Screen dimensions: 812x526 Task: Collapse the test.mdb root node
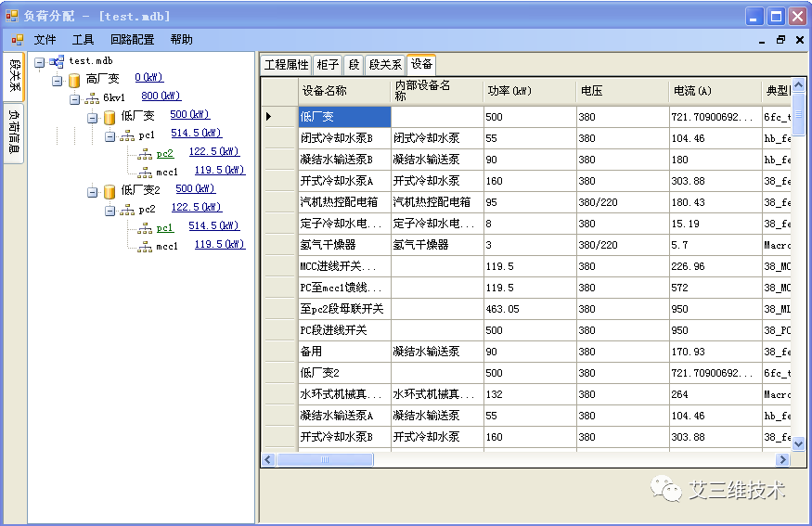[x=39, y=62]
